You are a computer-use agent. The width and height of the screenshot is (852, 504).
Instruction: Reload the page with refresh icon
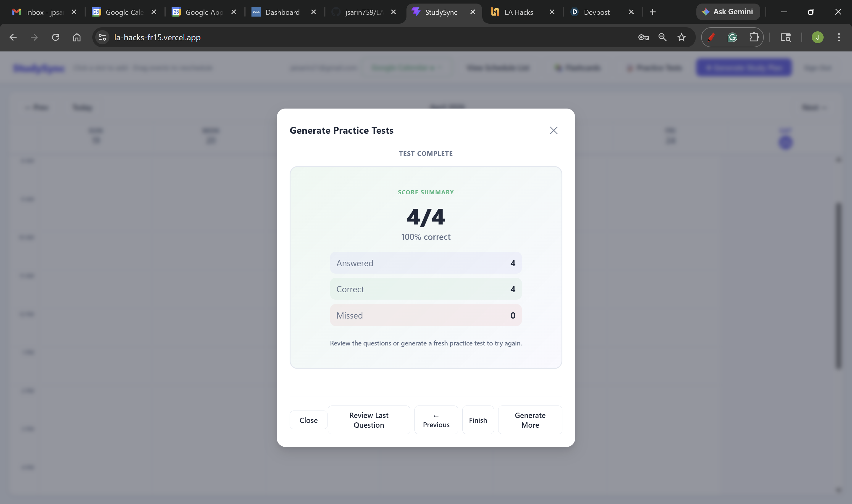(56, 37)
